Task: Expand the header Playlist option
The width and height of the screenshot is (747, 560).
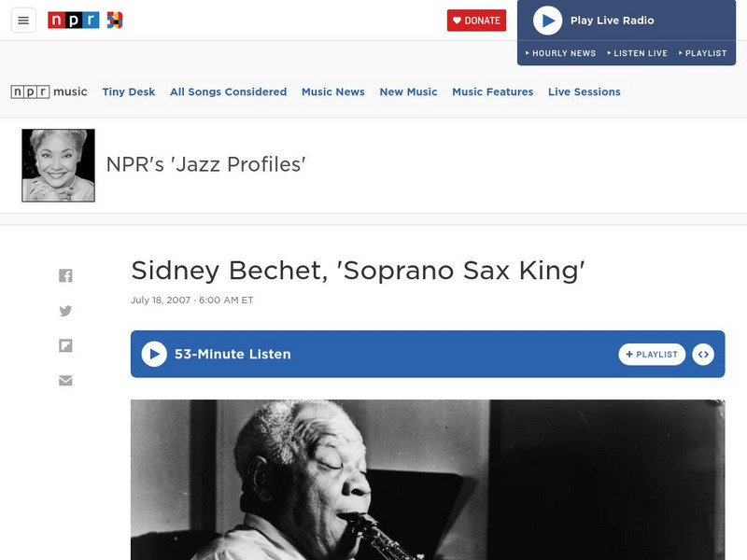Action: tap(702, 53)
